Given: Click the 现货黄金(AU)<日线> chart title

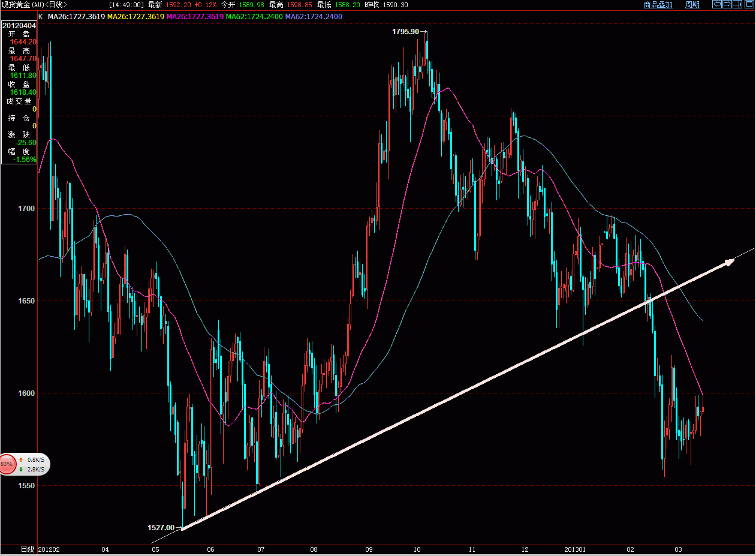Looking at the screenshot, I should [x=33, y=5].
